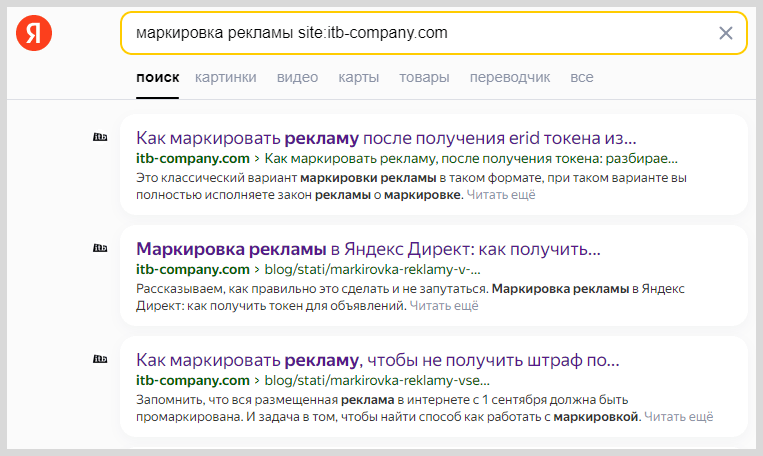Image resolution: width=763 pixels, height=456 pixels.
Task: Click 'Читать ещё' in the штраф result snippet
Action: [679, 417]
